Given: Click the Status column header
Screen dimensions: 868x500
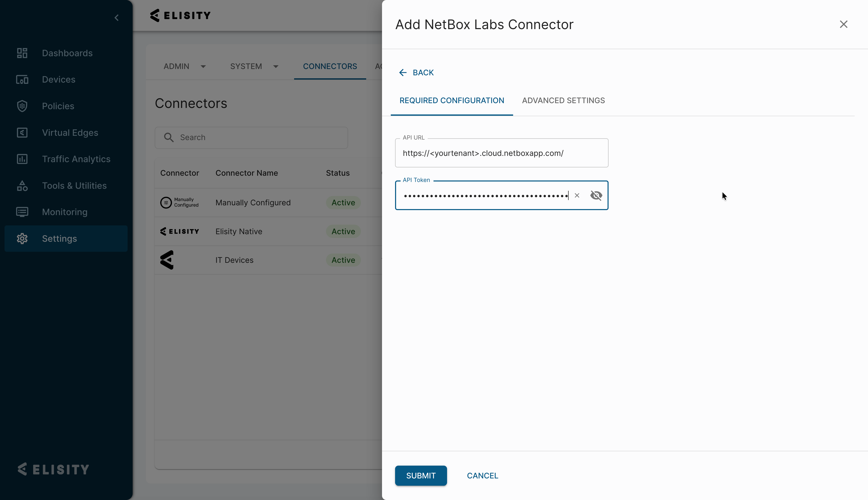Looking at the screenshot, I should click(338, 173).
